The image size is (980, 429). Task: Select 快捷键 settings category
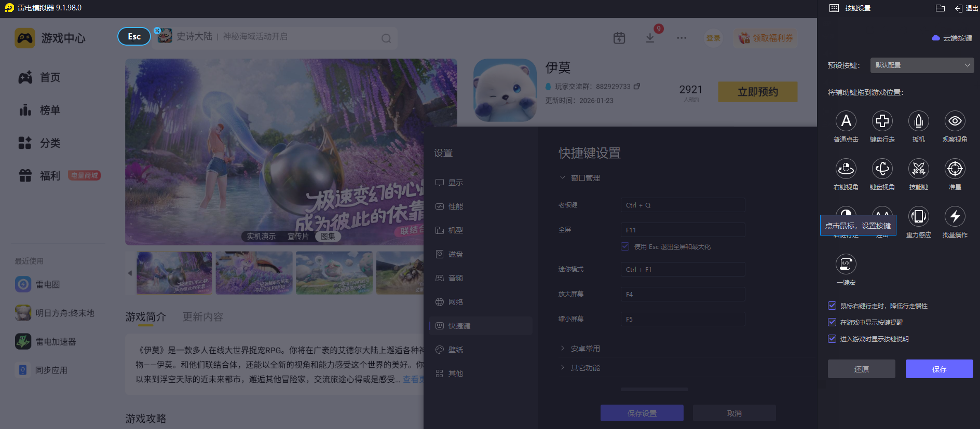481,326
